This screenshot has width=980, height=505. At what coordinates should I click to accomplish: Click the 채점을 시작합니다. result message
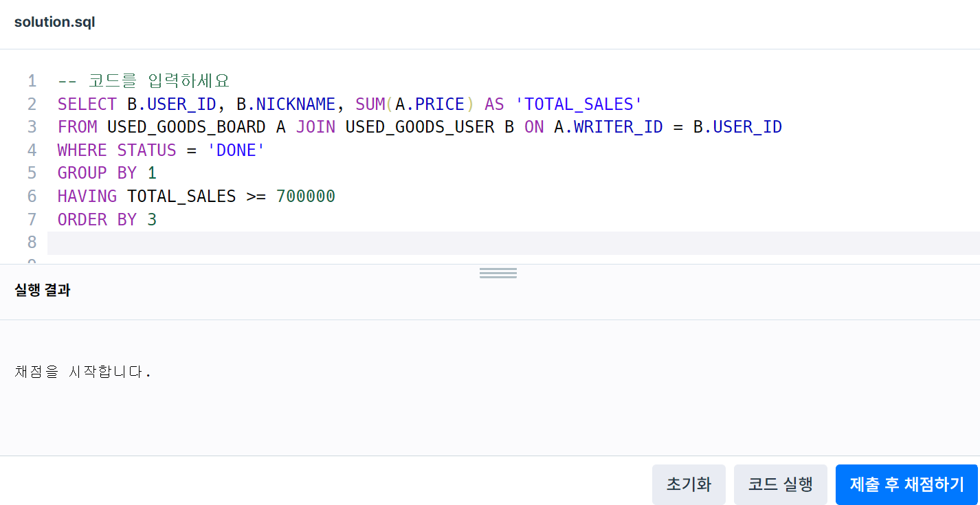coord(82,372)
